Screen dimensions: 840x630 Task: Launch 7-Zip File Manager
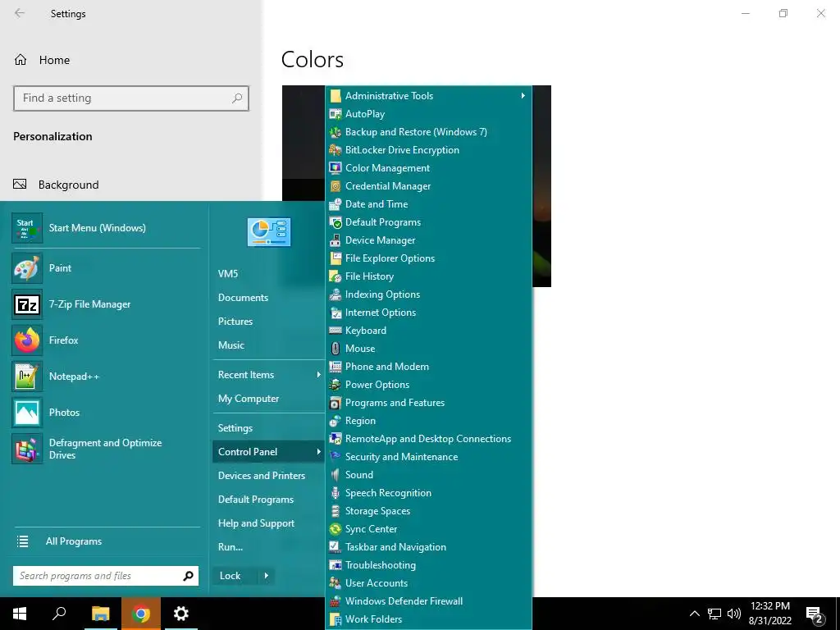tap(106, 304)
